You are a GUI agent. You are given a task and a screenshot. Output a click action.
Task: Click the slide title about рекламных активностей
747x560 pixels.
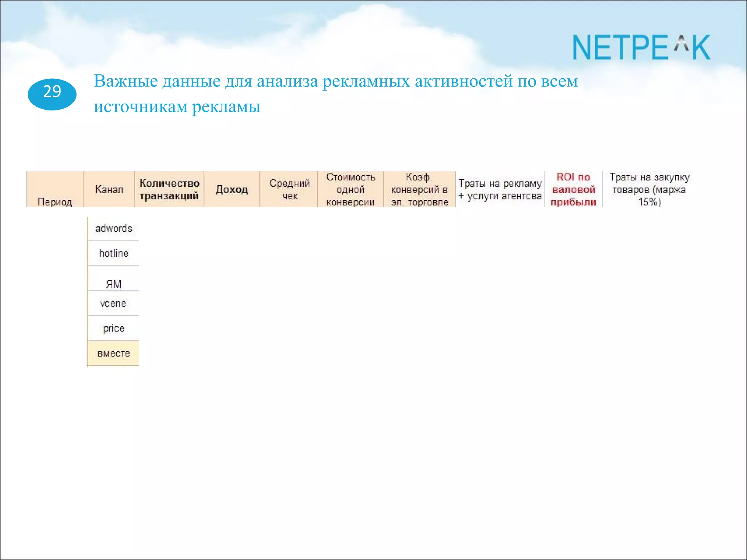pos(336,81)
